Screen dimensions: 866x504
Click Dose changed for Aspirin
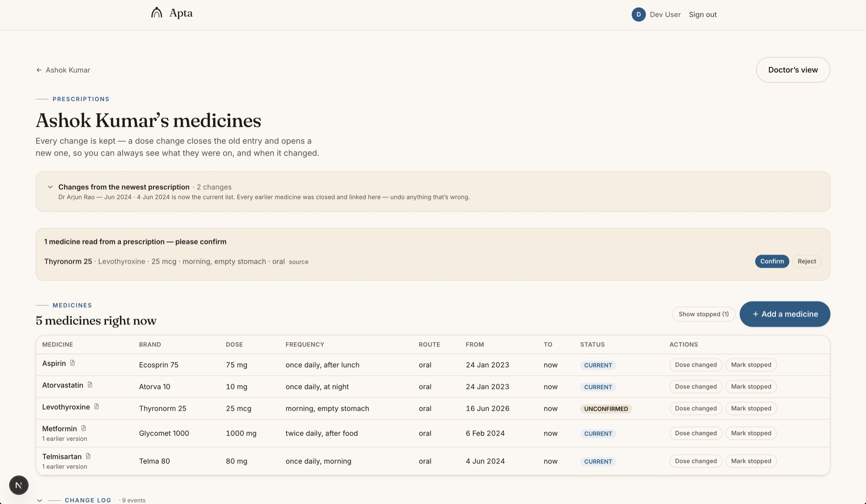[x=696, y=365]
